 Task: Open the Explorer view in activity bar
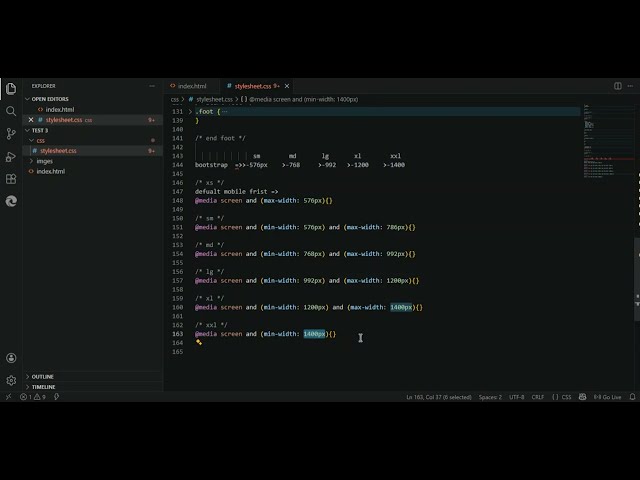point(11,89)
